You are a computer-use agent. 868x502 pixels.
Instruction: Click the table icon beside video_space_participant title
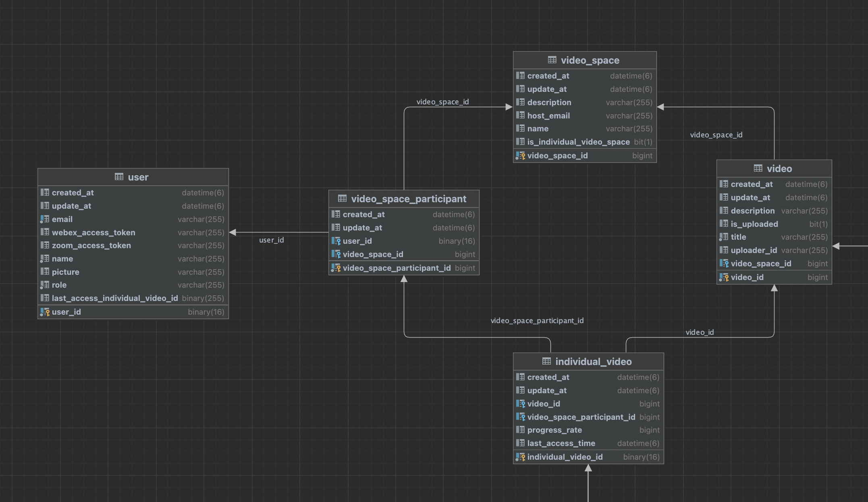342,199
